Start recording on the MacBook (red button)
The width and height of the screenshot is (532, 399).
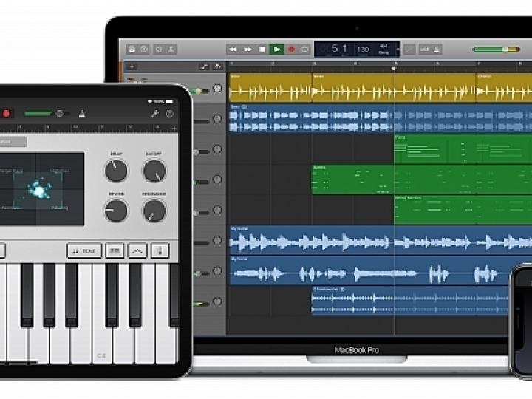pyautogui.click(x=291, y=50)
